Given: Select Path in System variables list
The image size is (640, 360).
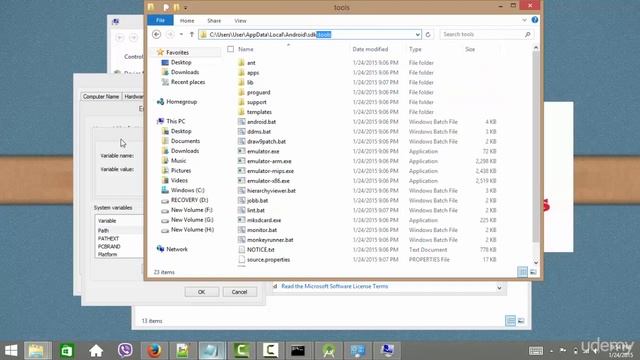Looking at the screenshot, I should 103,231.
